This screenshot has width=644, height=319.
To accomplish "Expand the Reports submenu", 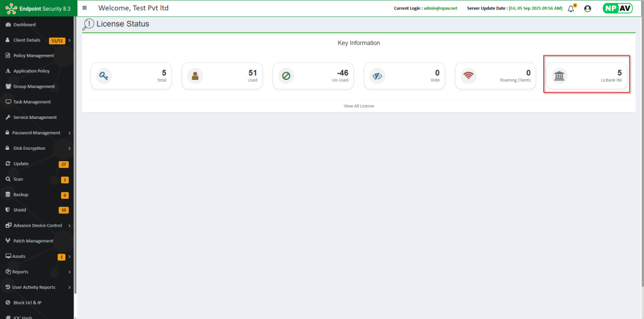I will pyautogui.click(x=69, y=272).
